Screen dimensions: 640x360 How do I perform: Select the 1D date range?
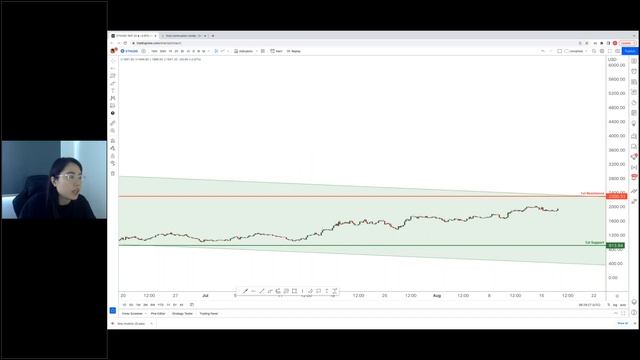[x=124, y=305]
